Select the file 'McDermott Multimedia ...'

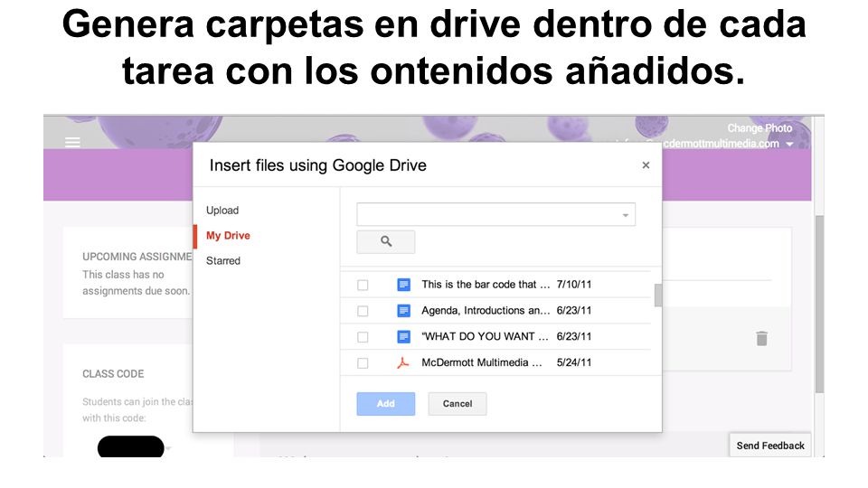(x=482, y=362)
